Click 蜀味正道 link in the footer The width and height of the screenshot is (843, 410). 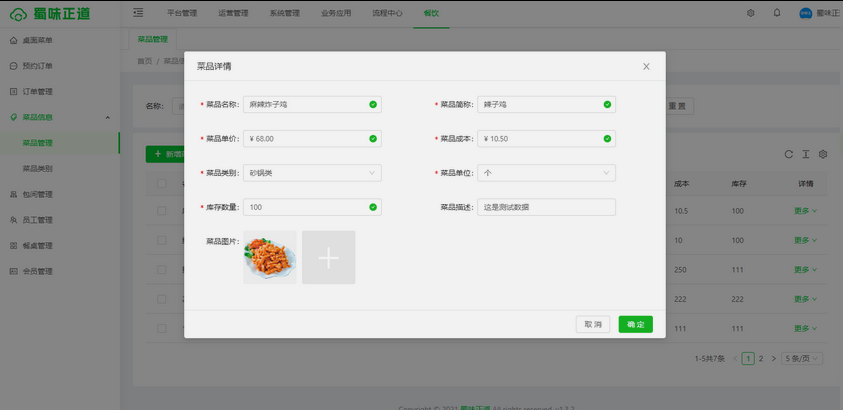475,408
